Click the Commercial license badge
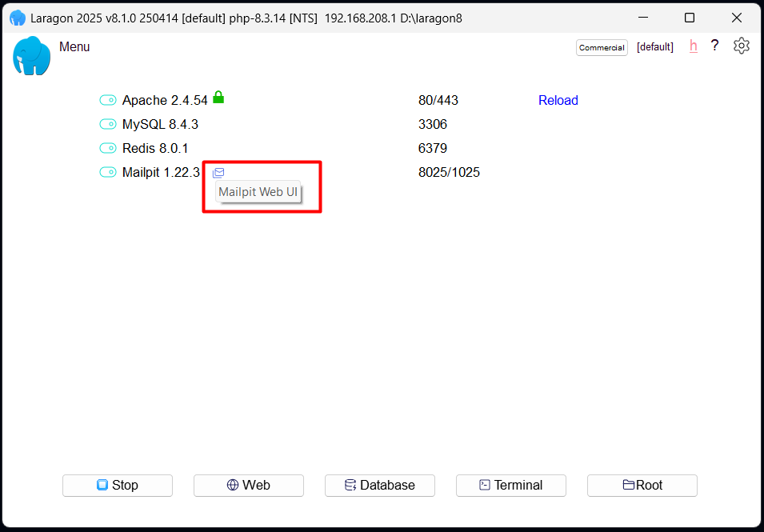This screenshot has height=532, width=764. [x=602, y=48]
